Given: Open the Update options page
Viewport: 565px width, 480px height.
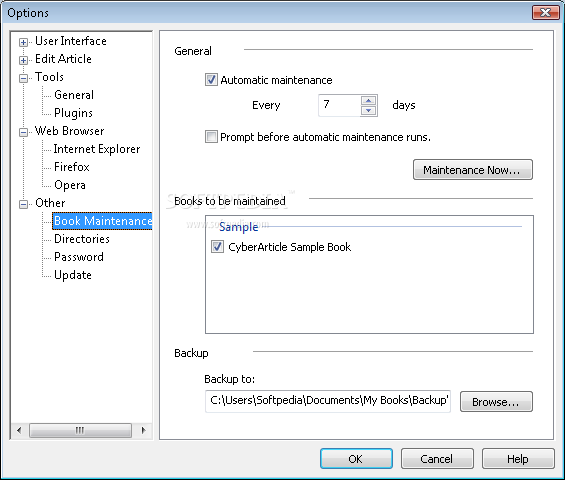Looking at the screenshot, I should [x=73, y=275].
